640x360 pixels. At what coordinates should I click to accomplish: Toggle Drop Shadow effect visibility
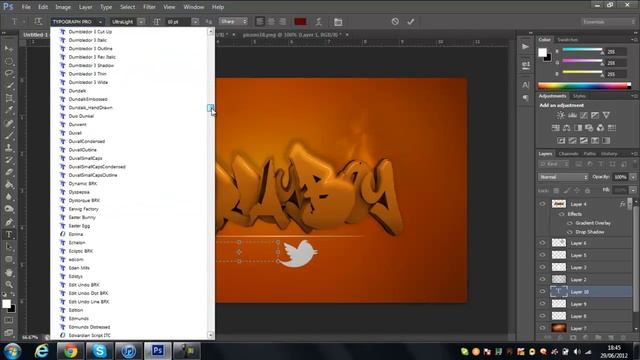(570, 232)
